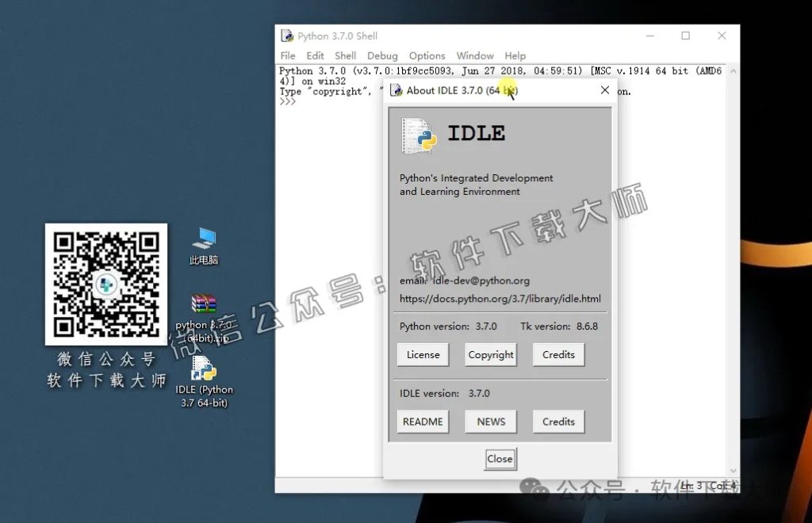This screenshot has height=523, width=812.
Task: Click the QR code image on desktop
Action: [105, 284]
